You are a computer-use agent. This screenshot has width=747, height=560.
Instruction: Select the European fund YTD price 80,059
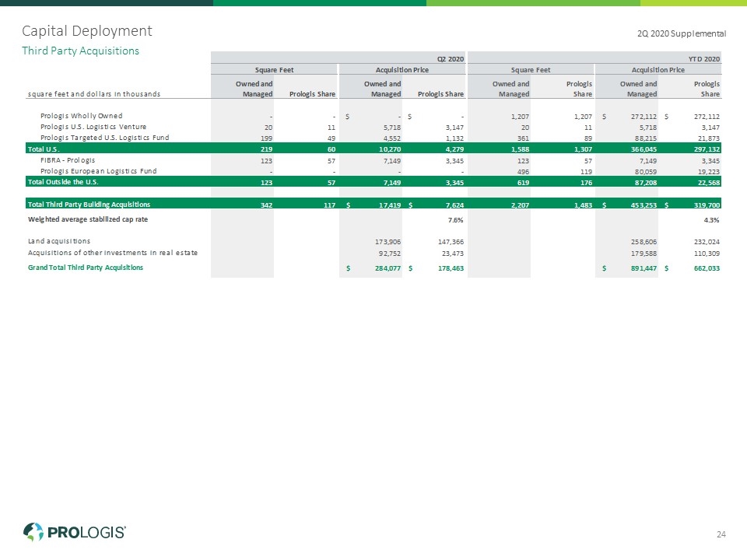coord(646,172)
